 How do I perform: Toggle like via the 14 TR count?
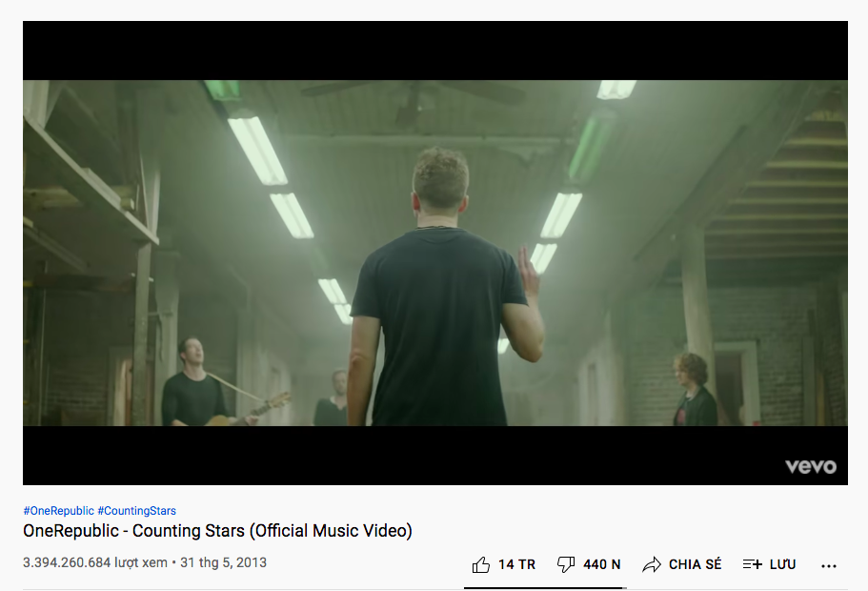(x=516, y=564)
